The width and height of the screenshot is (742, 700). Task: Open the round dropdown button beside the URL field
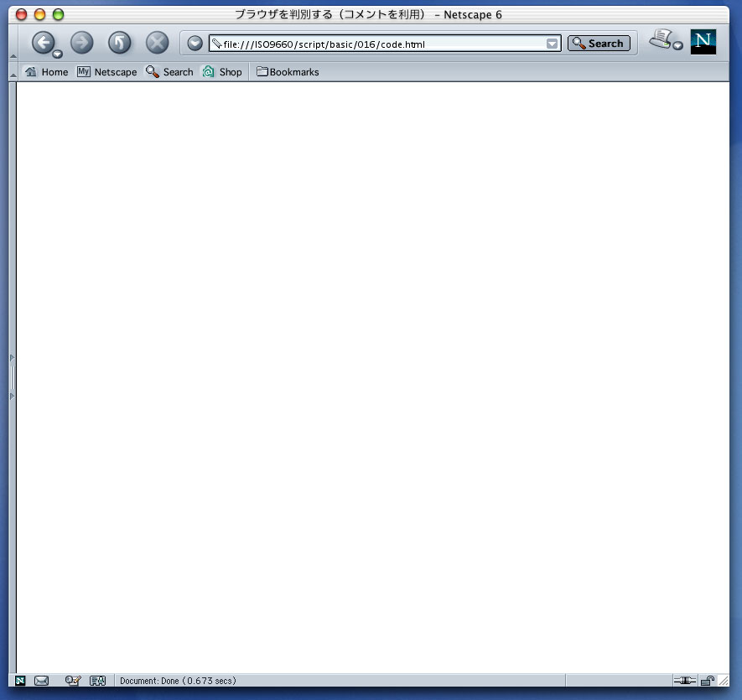click(x=195, y=44)
